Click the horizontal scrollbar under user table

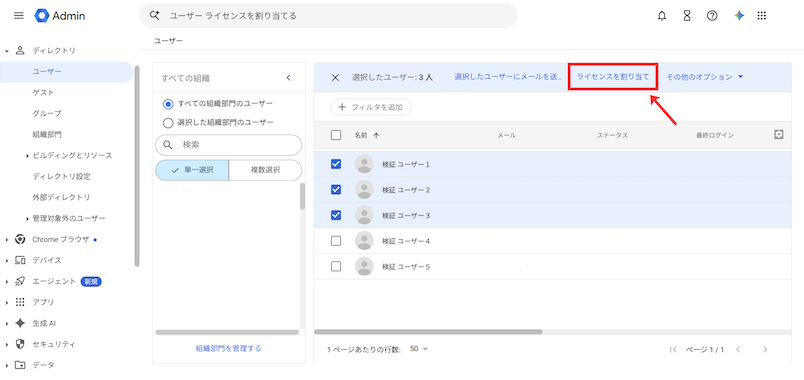pyautogui.click(x=428, y=332)
